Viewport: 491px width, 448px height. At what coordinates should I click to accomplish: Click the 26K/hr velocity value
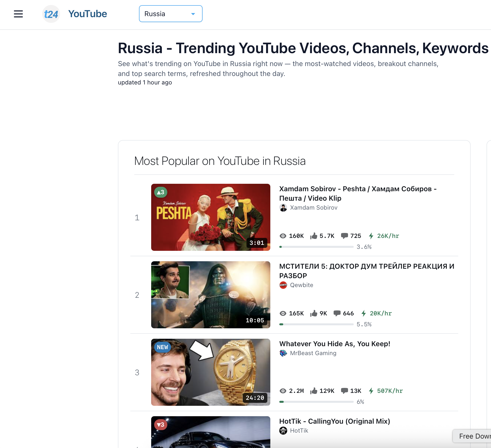[388, 236]
